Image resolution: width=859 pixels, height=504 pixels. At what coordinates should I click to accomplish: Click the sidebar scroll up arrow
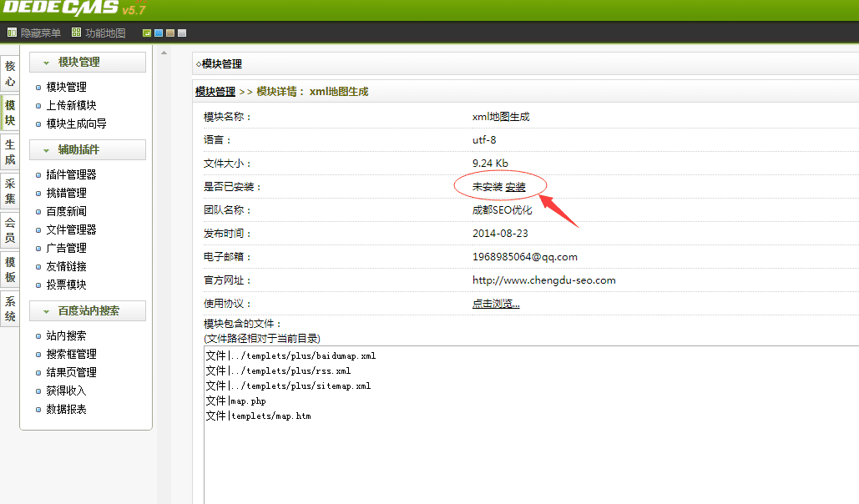point(164,53)
